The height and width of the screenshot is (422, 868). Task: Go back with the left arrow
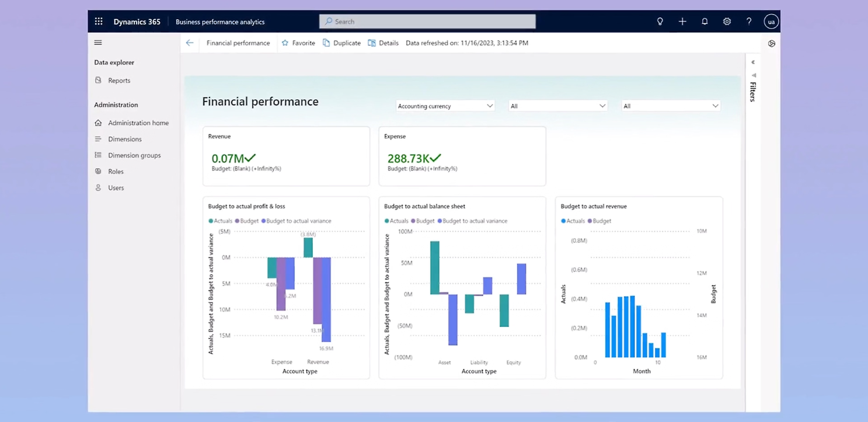190,43
